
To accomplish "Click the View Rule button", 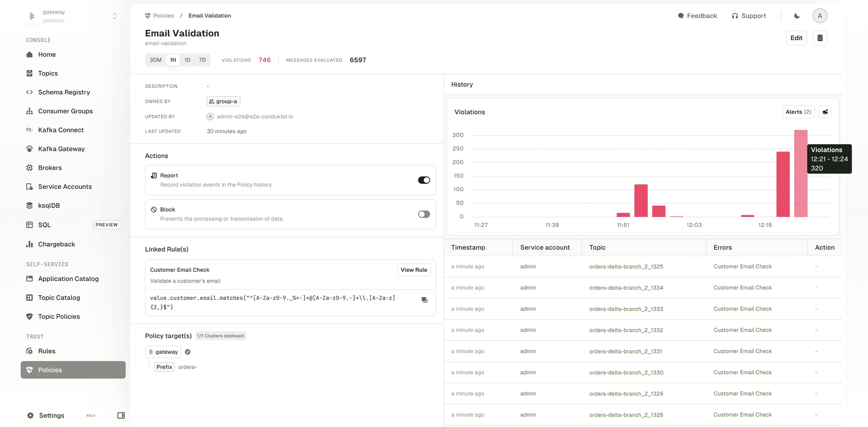I will (x=413, y=270).
